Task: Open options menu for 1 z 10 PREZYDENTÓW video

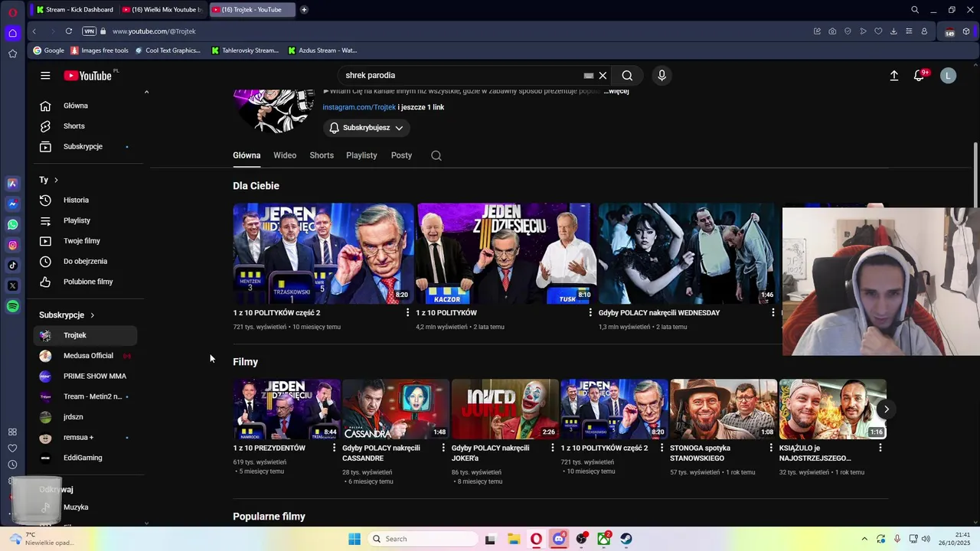Action: (x=334, y=448)
